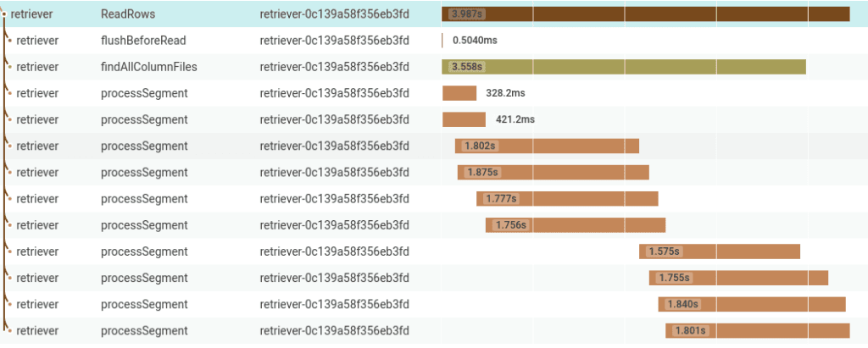The width and height of the screenshot is (868, 348).
Task: Select the ReadRows operation name
Action: (x=127, y=14)
